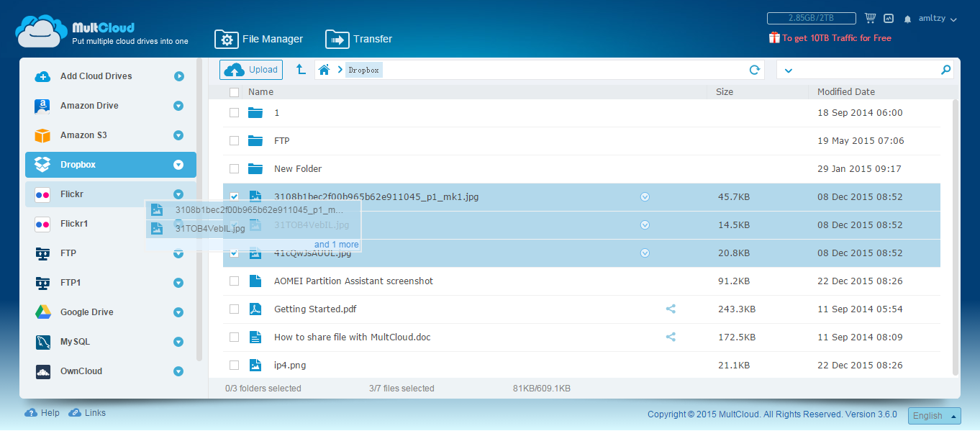Click folder icon of New Folder

[255, 168]
